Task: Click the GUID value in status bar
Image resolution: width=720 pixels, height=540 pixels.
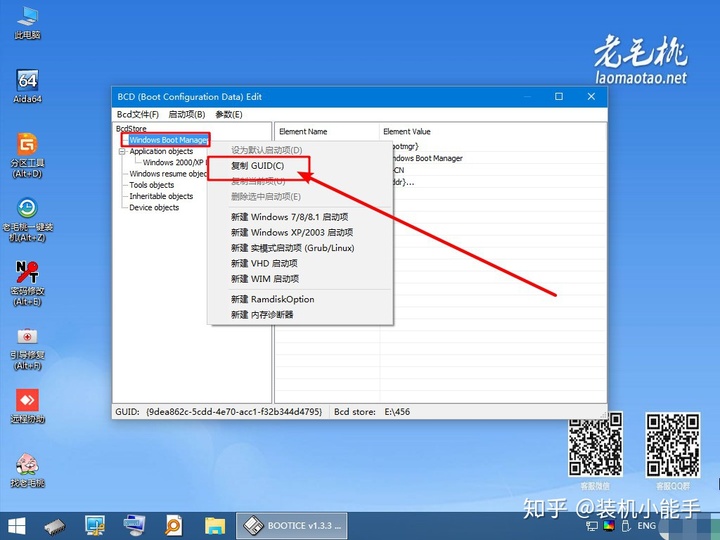Action: (234, 411)
